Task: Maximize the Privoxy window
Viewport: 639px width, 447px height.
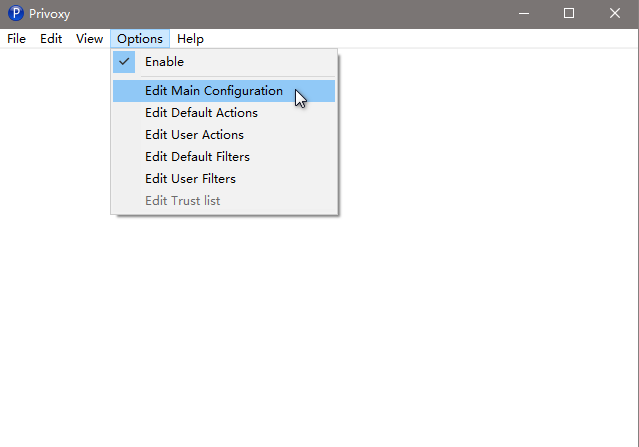Action: pyautogui.click(x=569, y=13)
